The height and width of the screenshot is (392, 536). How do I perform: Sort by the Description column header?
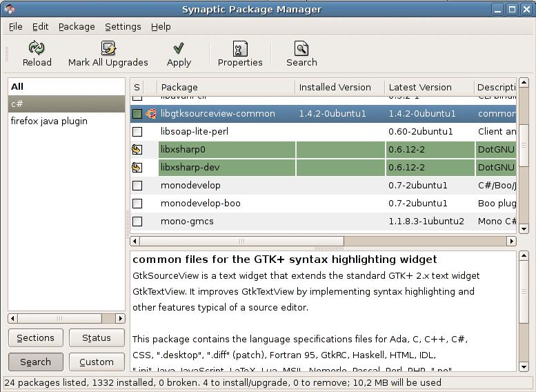pos(495,87)
